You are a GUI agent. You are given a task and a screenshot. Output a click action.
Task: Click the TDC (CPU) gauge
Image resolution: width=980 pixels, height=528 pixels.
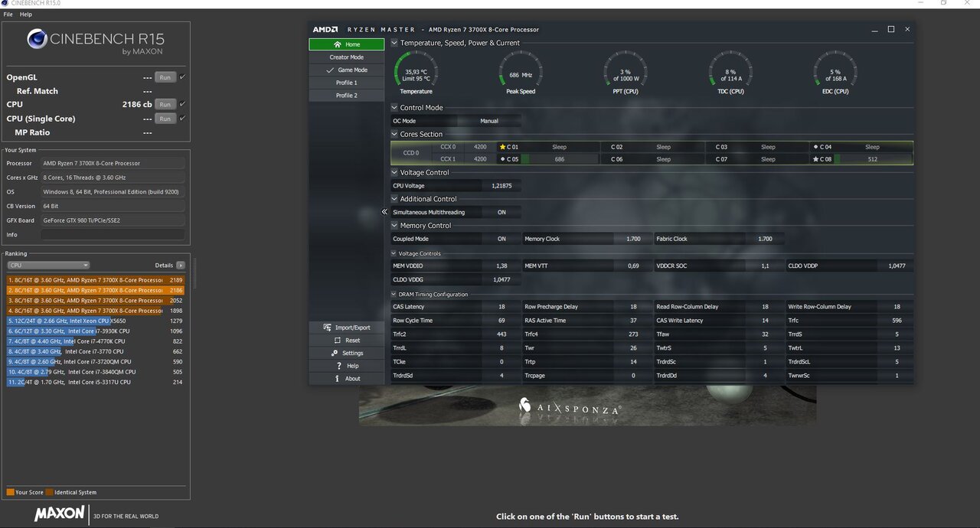[x=730, y=73]
